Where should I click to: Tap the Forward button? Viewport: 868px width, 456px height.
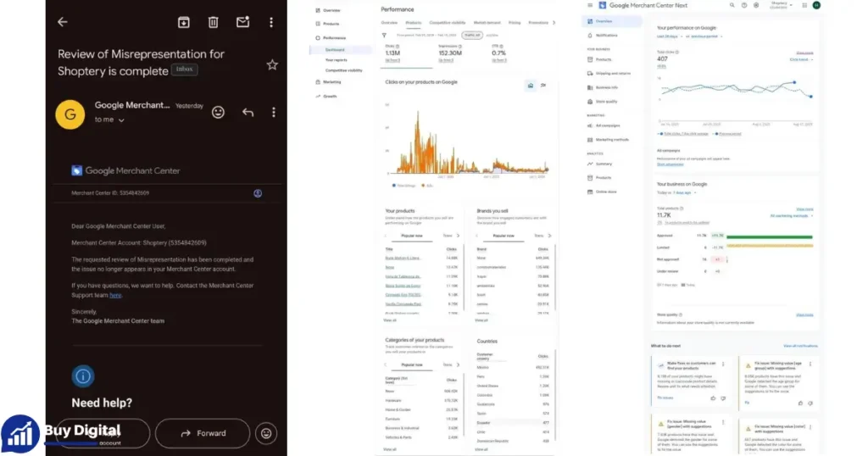coord(203,433)
